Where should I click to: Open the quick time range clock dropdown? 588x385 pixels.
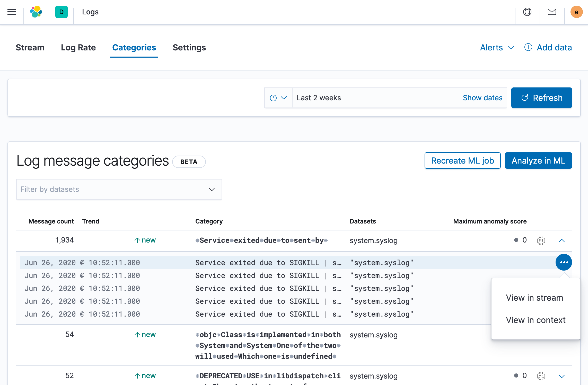click(x=278, y=98)
